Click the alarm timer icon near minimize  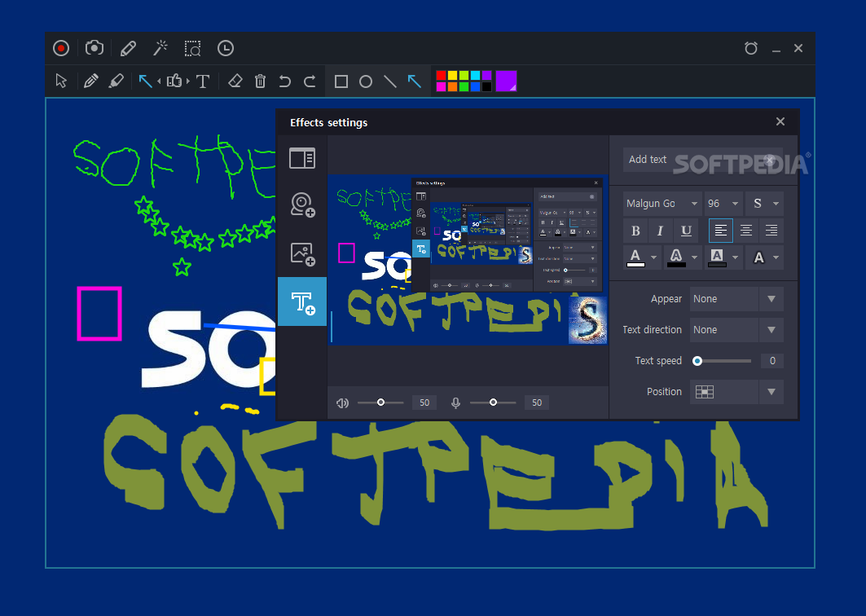750,49
